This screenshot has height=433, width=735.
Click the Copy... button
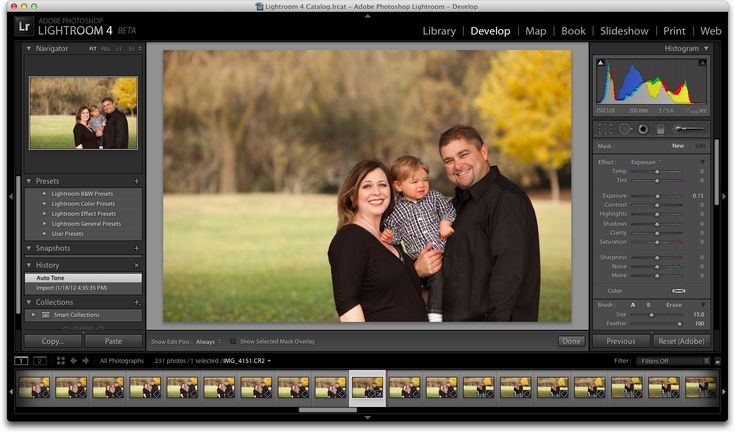pos(53,341)
